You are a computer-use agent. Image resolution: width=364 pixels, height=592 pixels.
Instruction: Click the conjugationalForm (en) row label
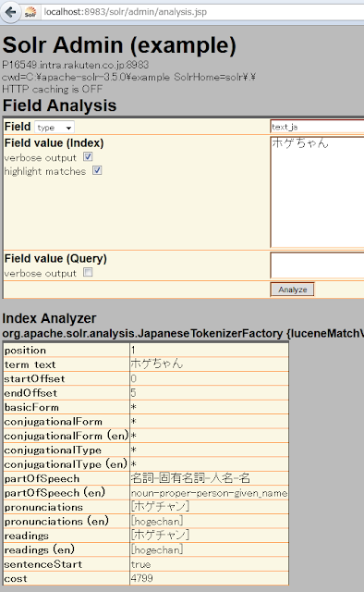(67, 436)
